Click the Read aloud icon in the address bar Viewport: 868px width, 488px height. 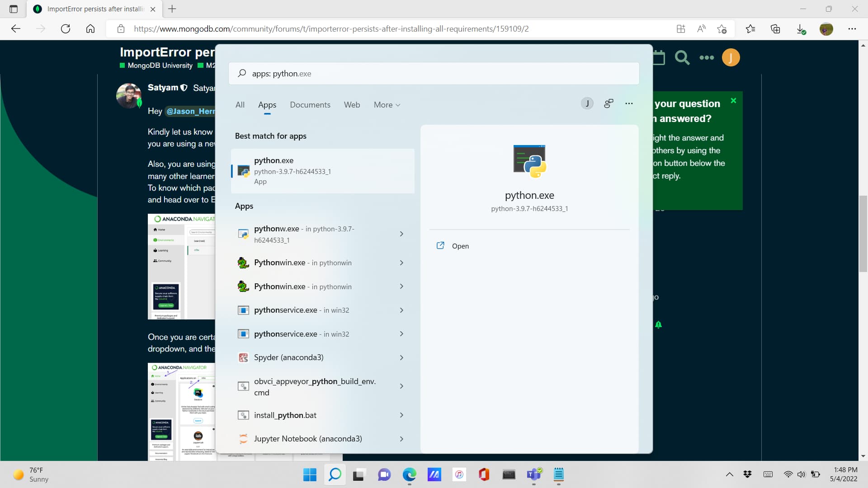click(x=701, y=28)
